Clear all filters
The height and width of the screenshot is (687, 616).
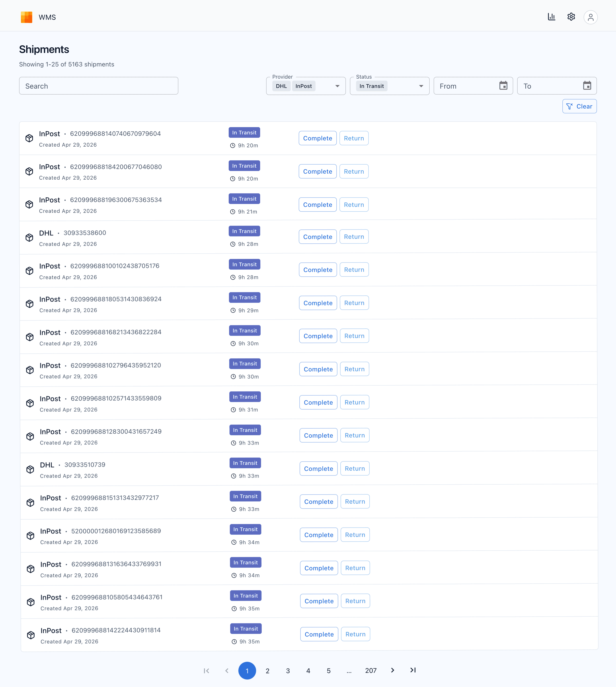tap(579, 106)
